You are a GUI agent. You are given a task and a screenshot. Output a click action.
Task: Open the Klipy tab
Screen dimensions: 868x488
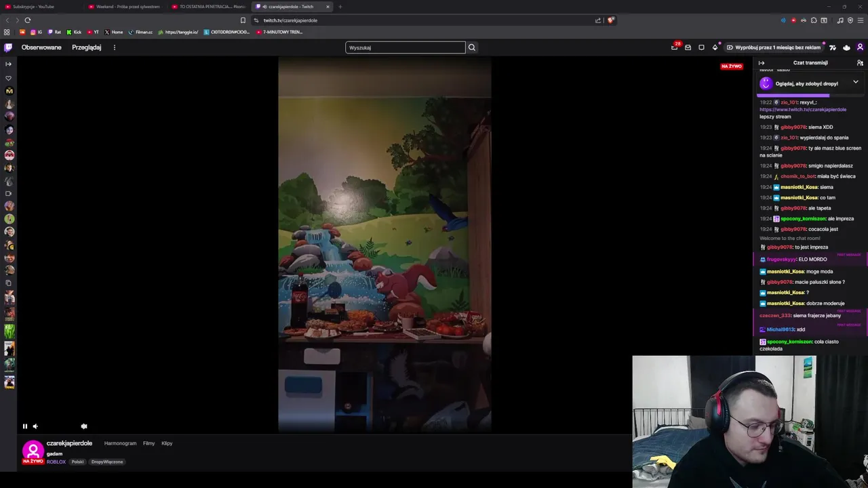(x=167, y=443)
